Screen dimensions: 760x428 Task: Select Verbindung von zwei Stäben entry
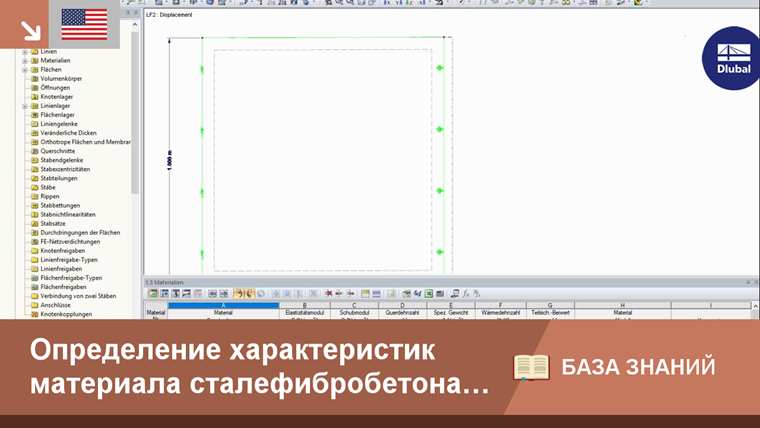click(78, 296)
